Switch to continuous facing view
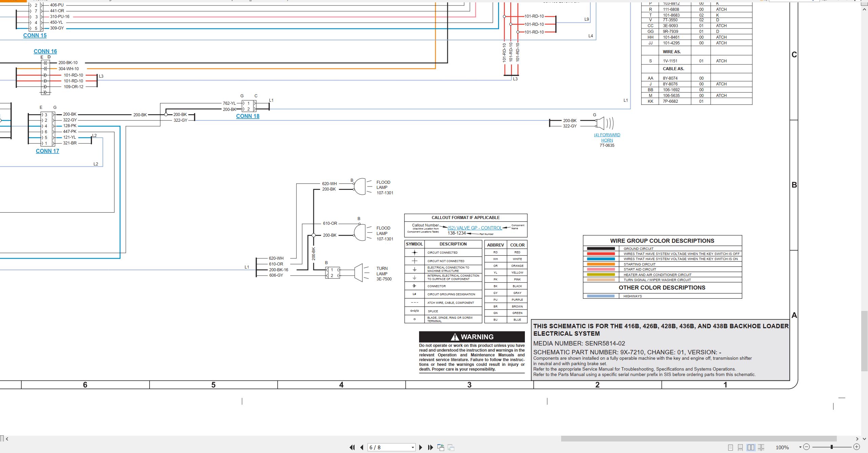Image resolution: width=868 pixels, height=453 pixels. click(761, 447)
